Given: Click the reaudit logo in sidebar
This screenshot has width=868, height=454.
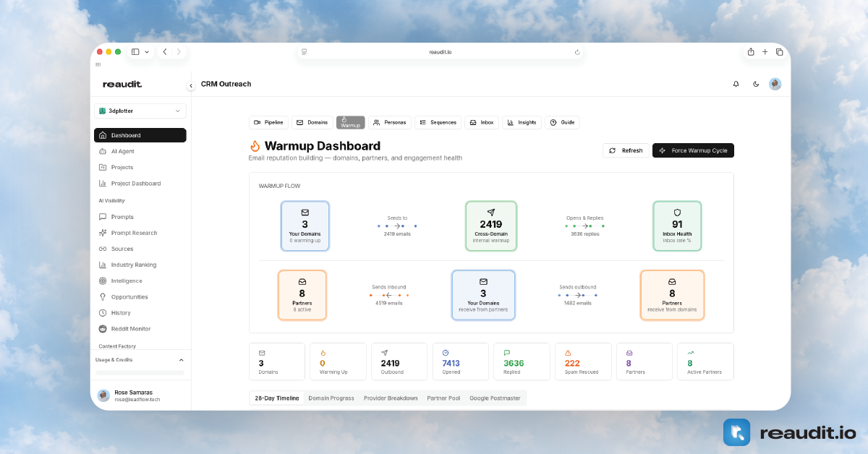Looking at the screenshot, I should pyautogui.click(x=122, y=85).
